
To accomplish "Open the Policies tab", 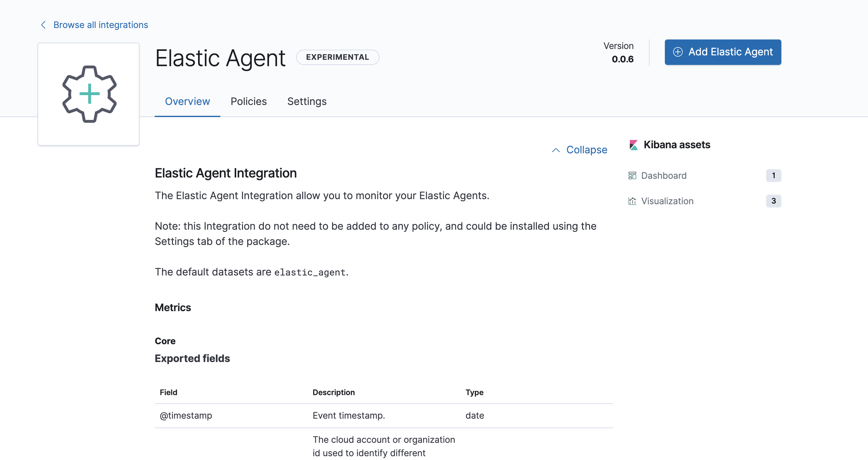I will 248,101.
